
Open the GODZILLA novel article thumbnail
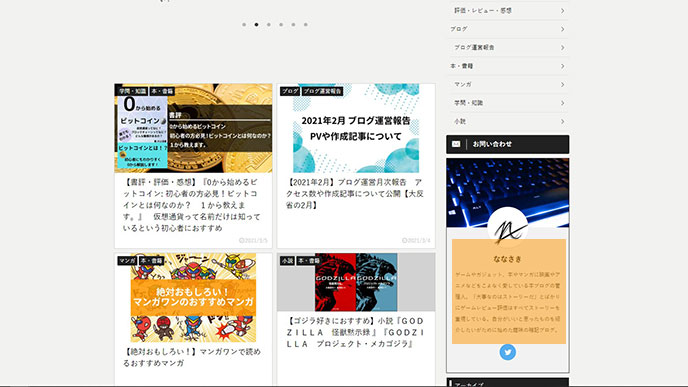click(356, 282)
